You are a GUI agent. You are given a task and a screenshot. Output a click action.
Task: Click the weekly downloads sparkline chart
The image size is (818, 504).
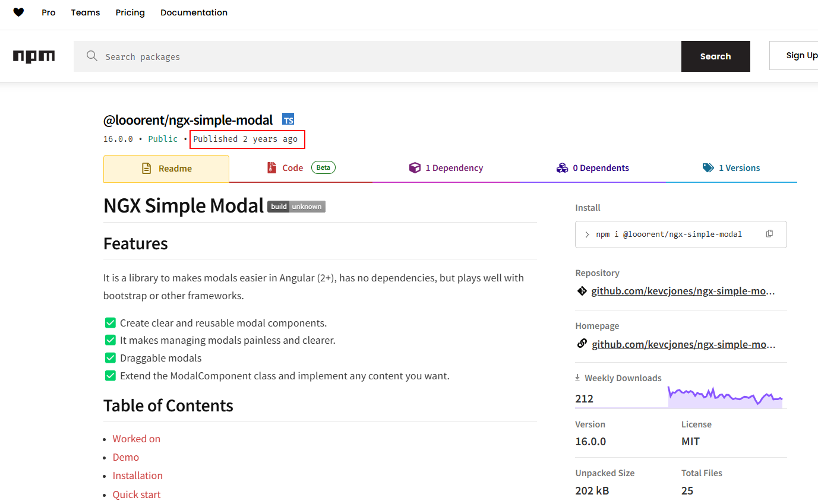tap(725, 396)
